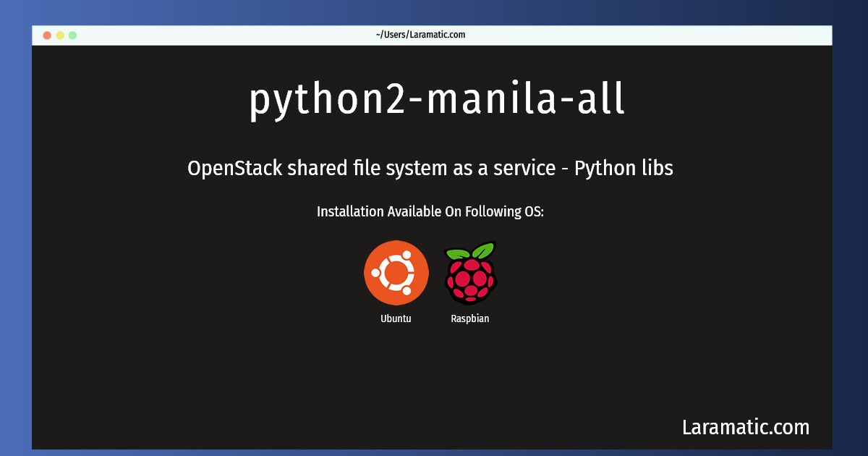
Task: Click the Installation Available On Following OS text
Action: pos(430,212)
